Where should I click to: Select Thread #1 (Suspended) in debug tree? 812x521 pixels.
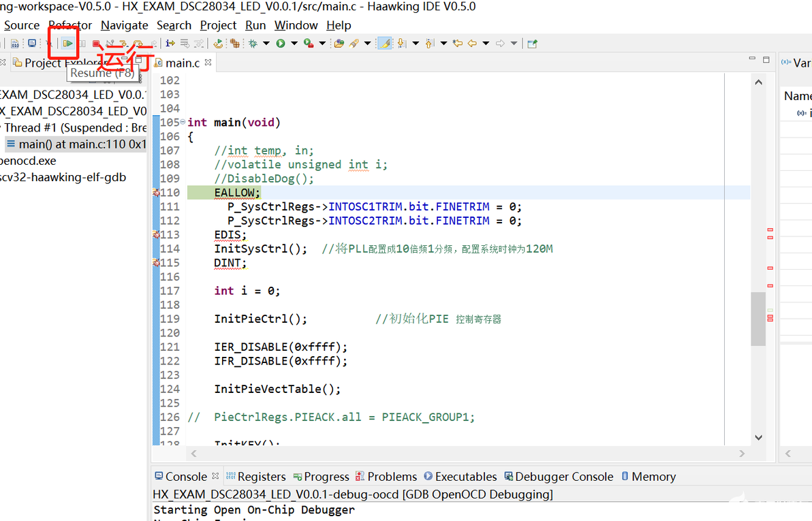[x=76, y=127]
